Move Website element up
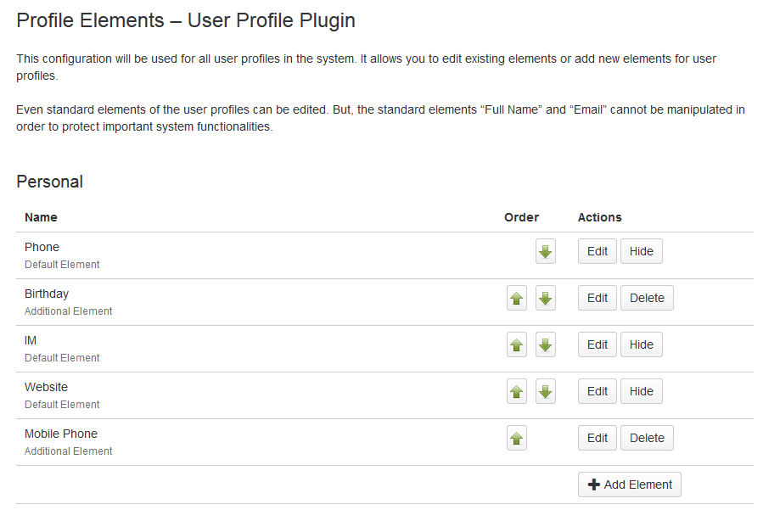The width and height of the screenshot is (780, 532). [517, 392]
